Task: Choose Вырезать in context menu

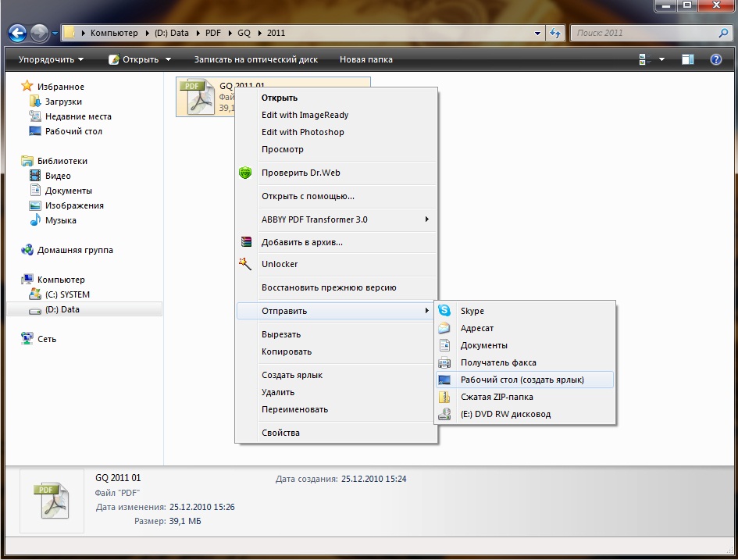Action: [337, 334]
